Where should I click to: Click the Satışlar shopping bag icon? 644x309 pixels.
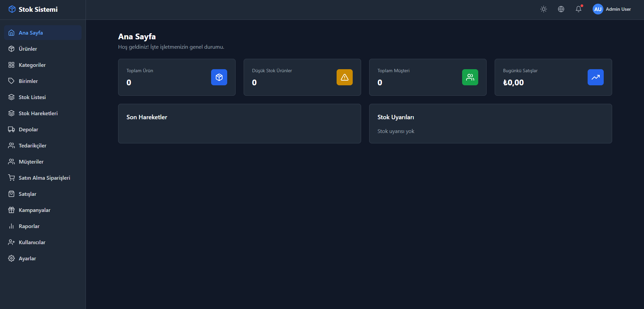click(11, 194)
